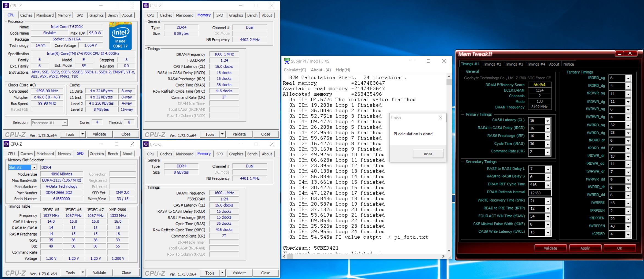Open Calculate(C) menu in Super PI
Viewport: 644px width, 279px height.
(295, 70)
